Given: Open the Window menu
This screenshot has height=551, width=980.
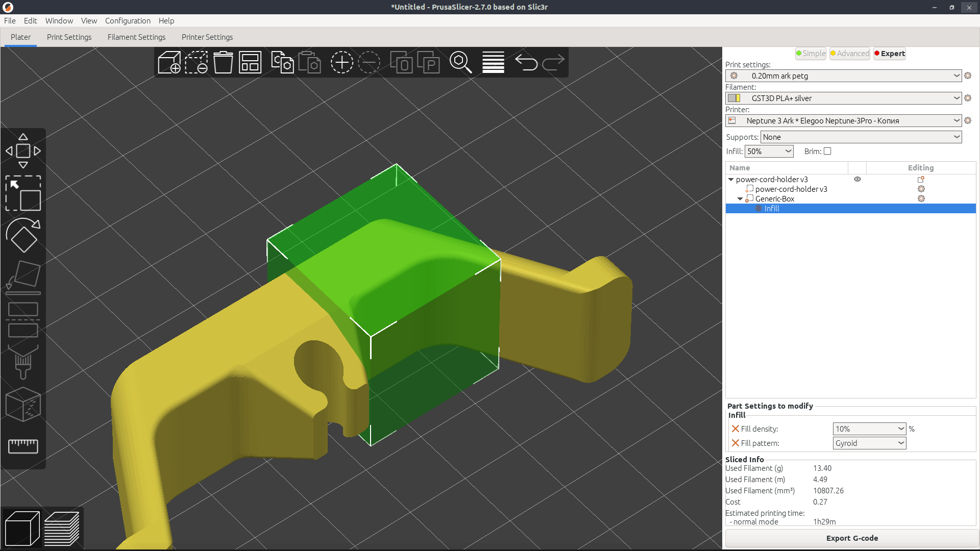Looking at the screenshot, I should pyautogui.click(x=59, y=21).
